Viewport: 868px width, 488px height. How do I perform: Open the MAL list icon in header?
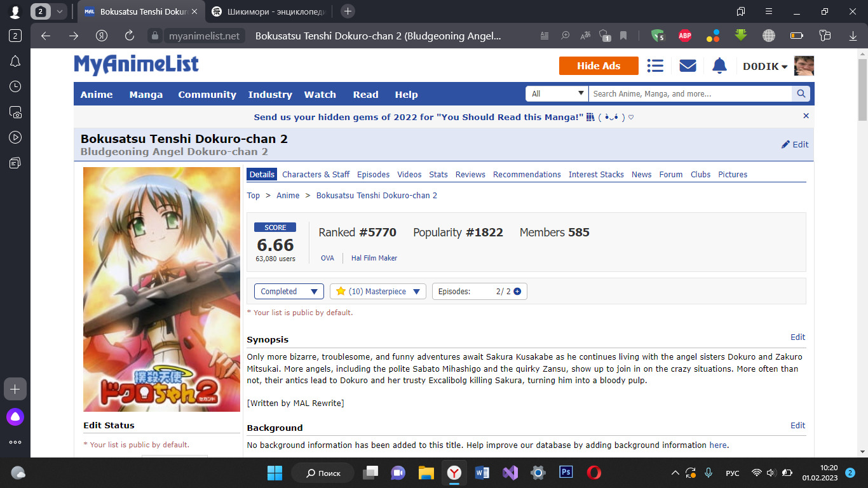point(655,66)
